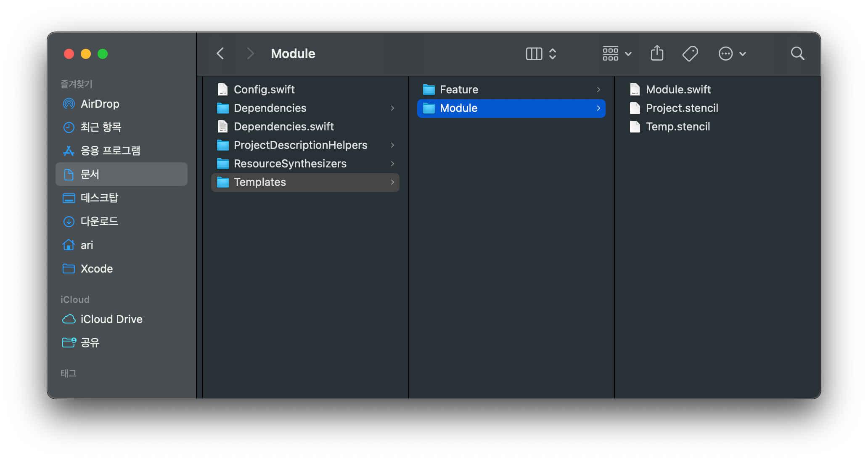Click the forward navigation arrow
Screen dimensions: 868x461
[251, 53]
